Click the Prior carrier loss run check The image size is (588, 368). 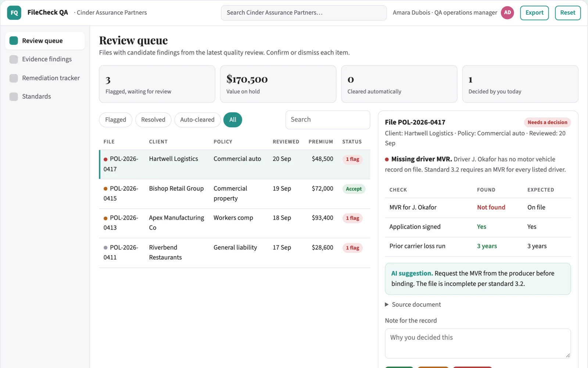417,246
